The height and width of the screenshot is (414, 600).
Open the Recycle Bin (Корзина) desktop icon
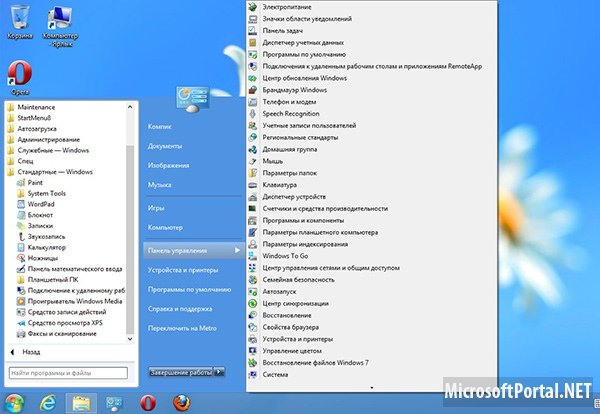tap(20, 21)
